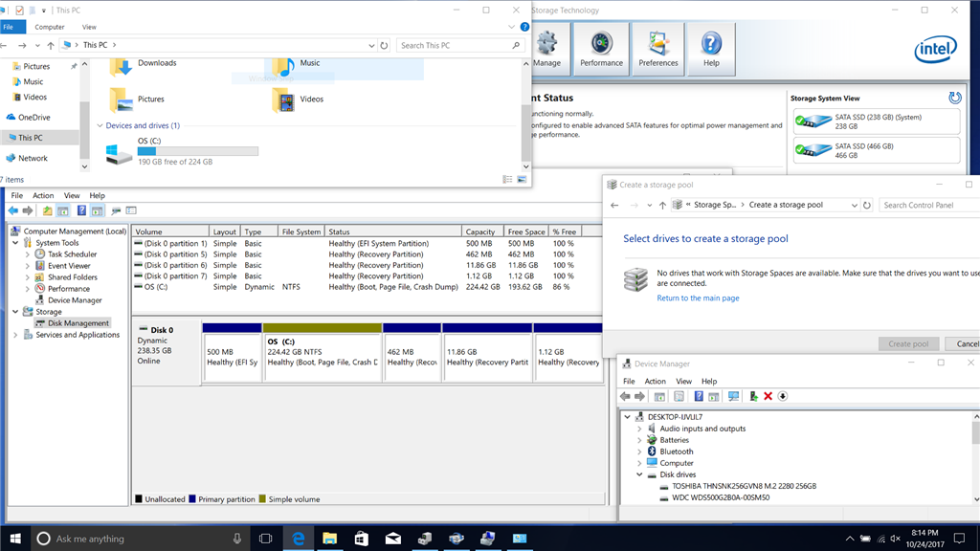Open the Performance tab in Intel Rapid Storage
The height and width of the screenshot is (551, 980).
pos(601,49)
